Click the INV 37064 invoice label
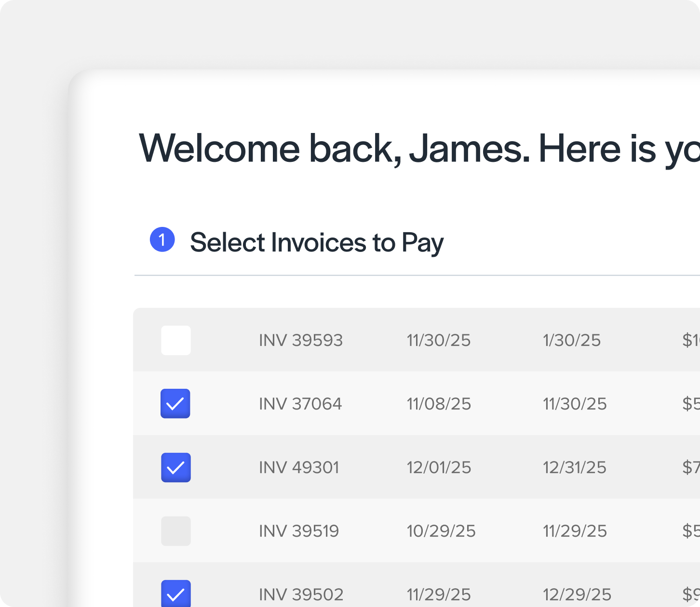Screen dimensions: 700x607 coord(300,404)
